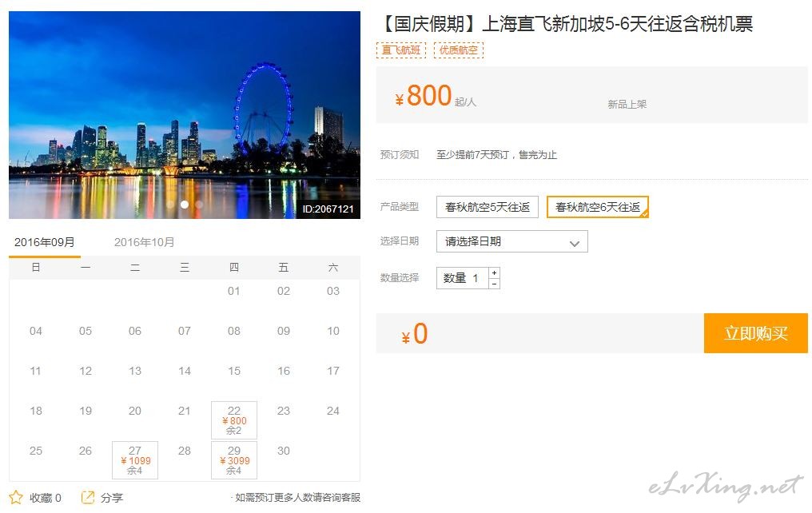Viewport: 812px width, 513px height.
Task: Click calendar date 13
Action: coord(134,371)
